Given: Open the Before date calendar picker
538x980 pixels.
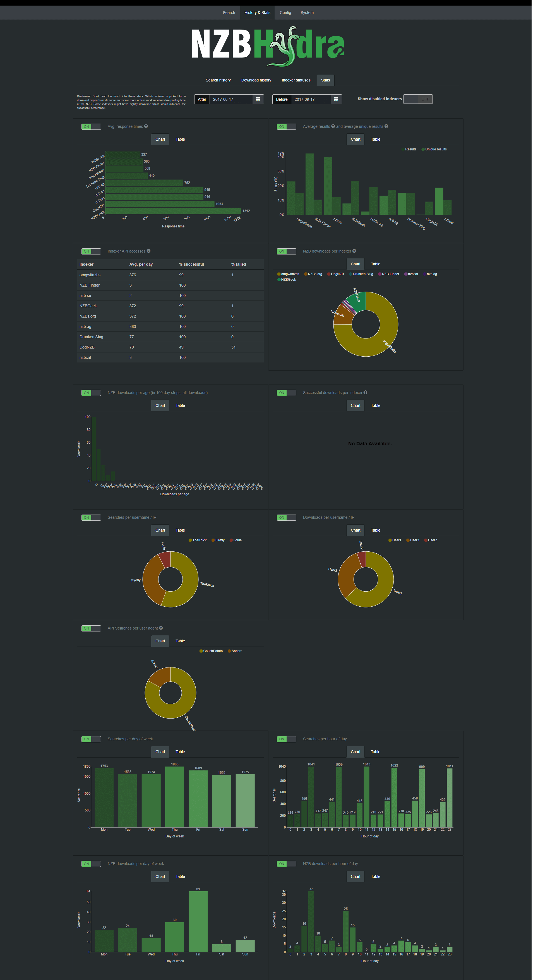Looking at the screenshot, I should (x=336, y=99).
